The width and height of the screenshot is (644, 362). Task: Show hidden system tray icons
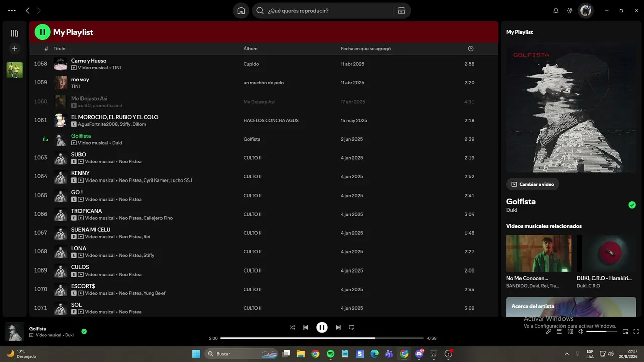click(x=567, y=354)
